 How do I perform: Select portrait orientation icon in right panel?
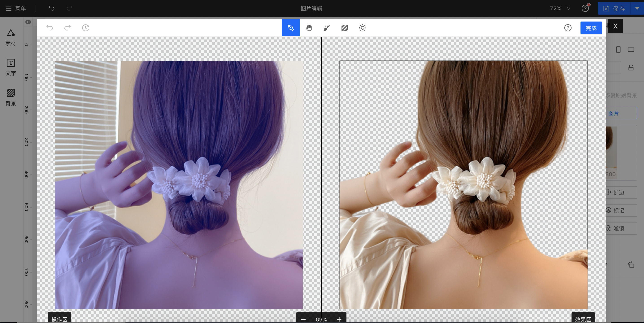coord(618,50)
